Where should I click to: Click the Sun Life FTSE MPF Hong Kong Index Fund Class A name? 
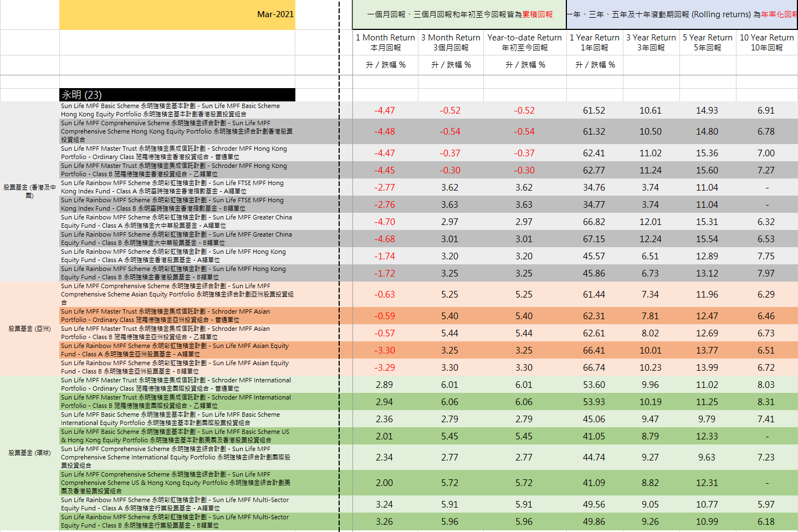coord(177,187)
